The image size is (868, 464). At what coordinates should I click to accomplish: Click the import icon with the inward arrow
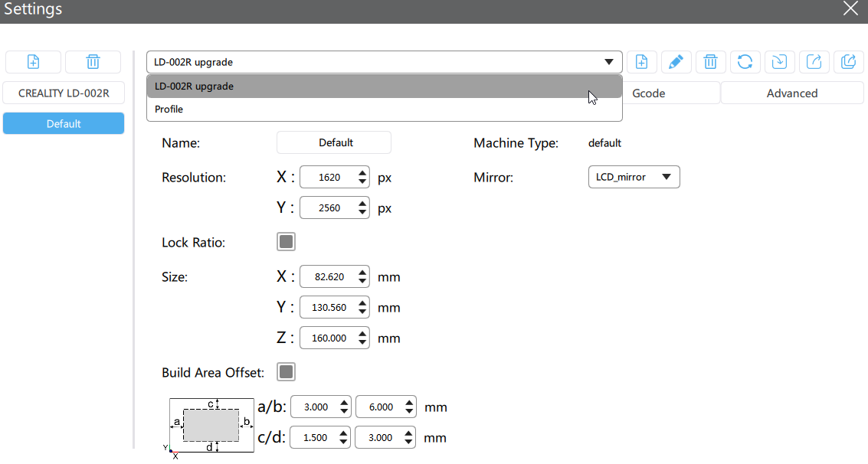[x=779, y=62]
